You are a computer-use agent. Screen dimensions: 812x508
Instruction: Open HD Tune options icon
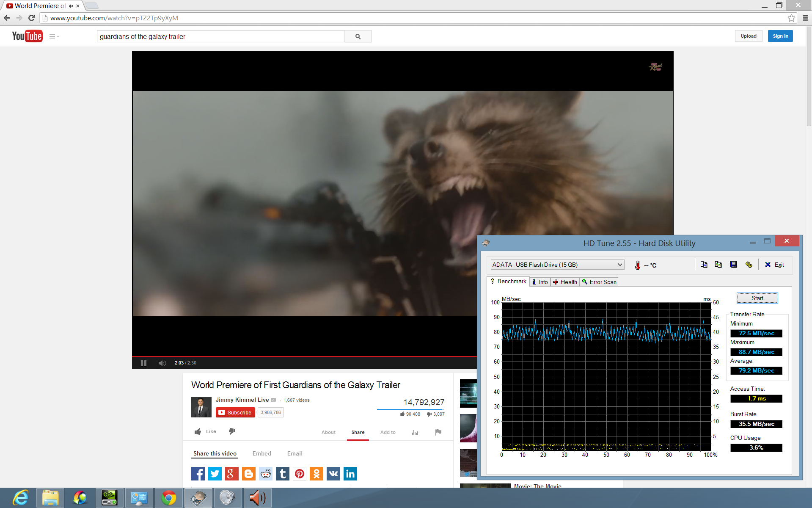[749, 265]
